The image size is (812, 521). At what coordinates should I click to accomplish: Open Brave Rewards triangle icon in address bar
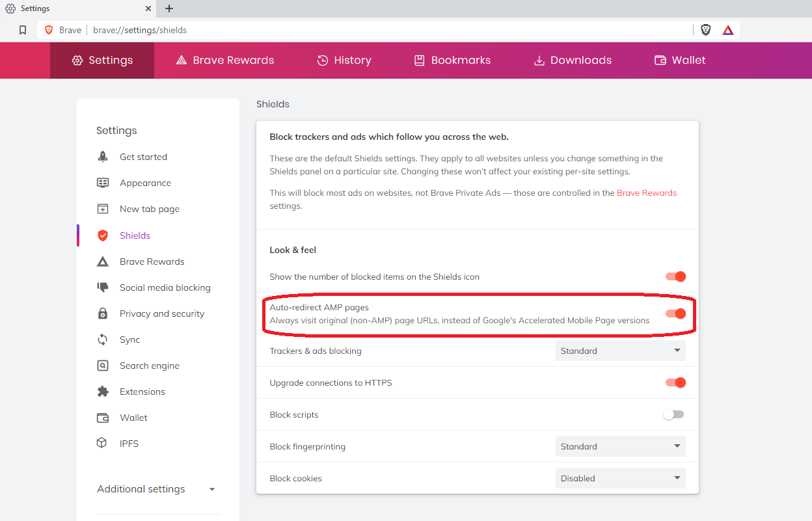click(x=728, y=30)
